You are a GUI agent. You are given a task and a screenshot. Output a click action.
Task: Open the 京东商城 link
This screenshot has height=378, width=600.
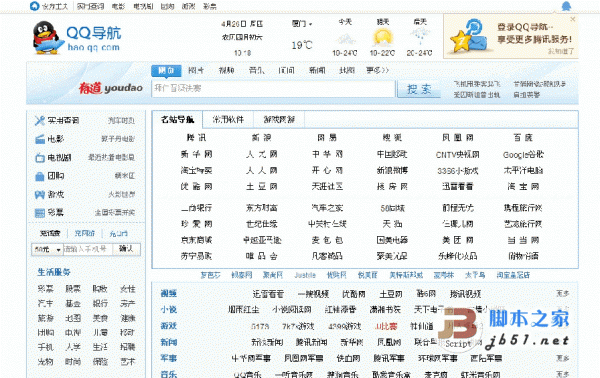coord(196,240)
